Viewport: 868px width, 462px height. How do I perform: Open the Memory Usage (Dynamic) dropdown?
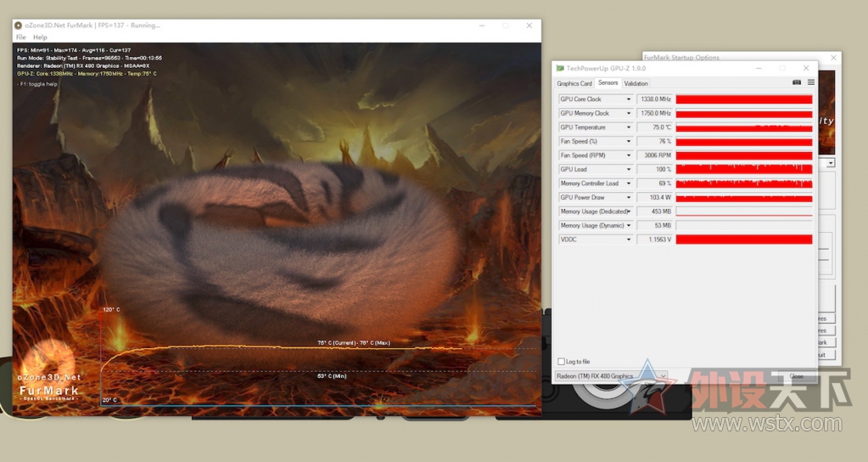pos(629,225)
